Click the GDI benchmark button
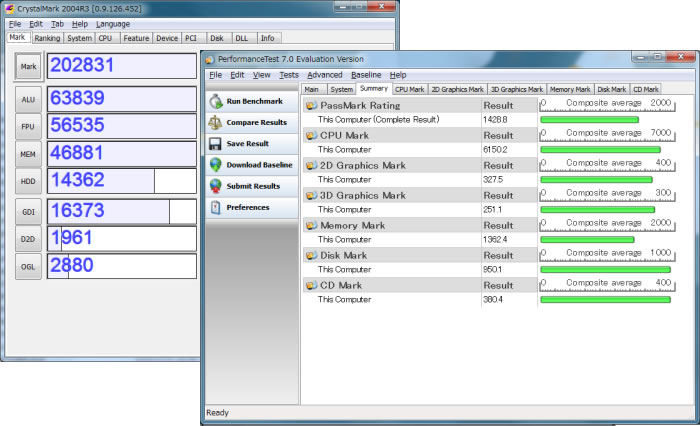 click(x=28, y=212)
